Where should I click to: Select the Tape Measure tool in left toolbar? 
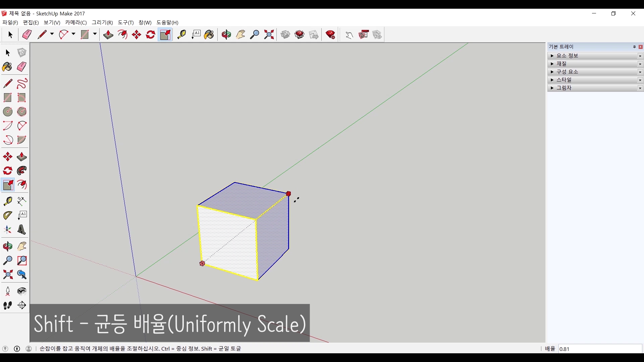coord(8,201)
